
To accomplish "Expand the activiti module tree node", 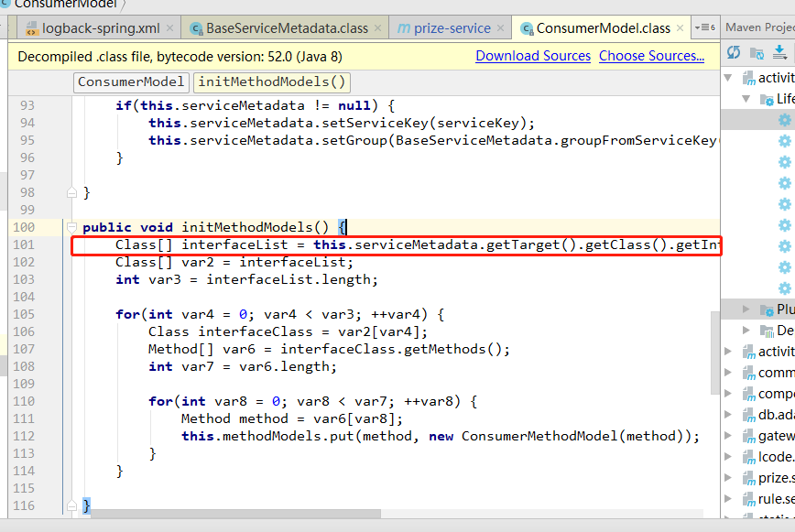I will point(728,351).
